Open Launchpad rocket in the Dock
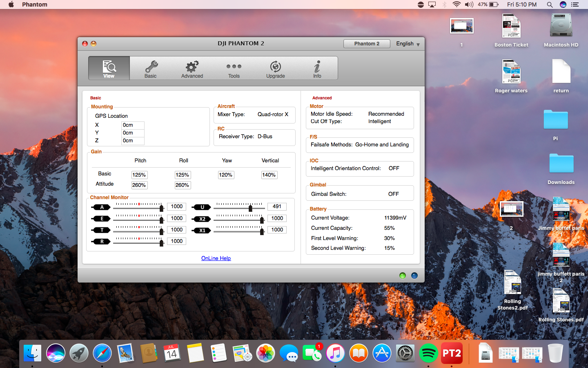 pos(79,353)
